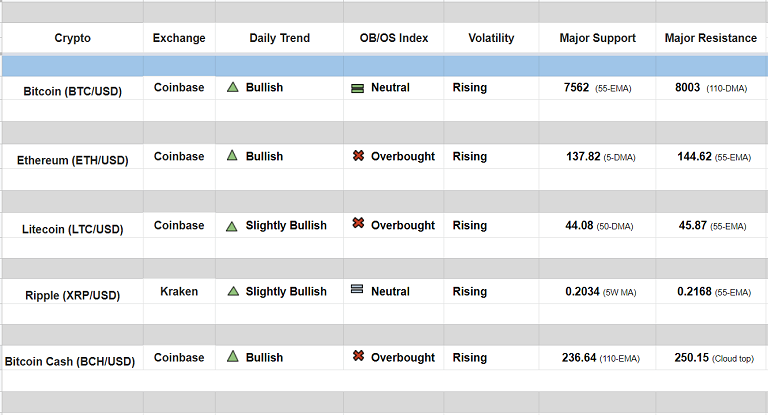Viewport: 768px width, 415px height.
Task: Click Ethereum's green bullish triangle icon
Action: click(232, 156)
